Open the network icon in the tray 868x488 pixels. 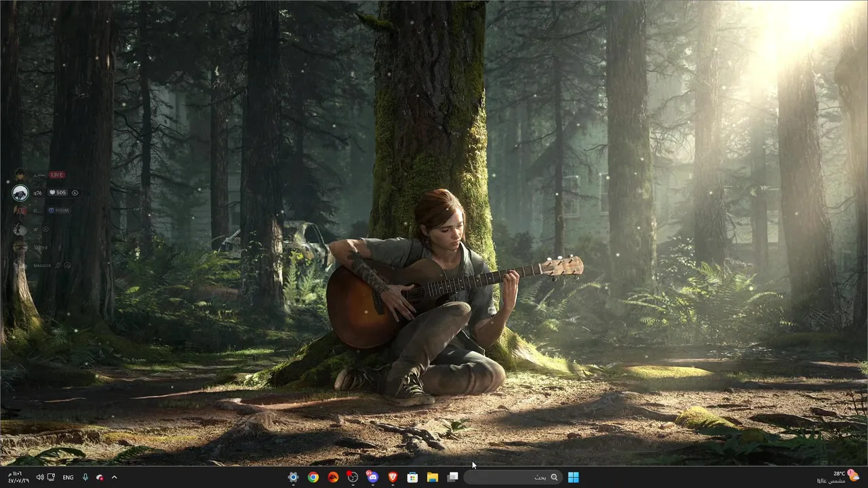(51, 477)
